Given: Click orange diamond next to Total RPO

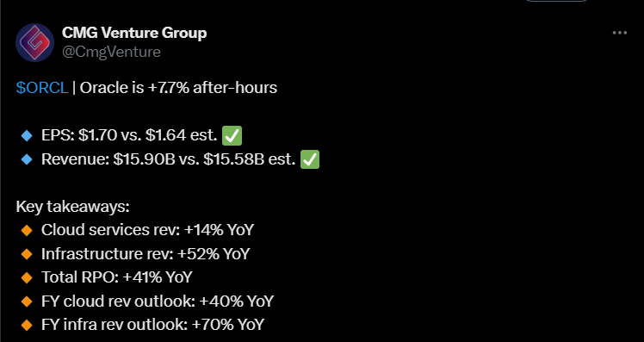Looking at the screenshot, I should [x=27, y=278].
